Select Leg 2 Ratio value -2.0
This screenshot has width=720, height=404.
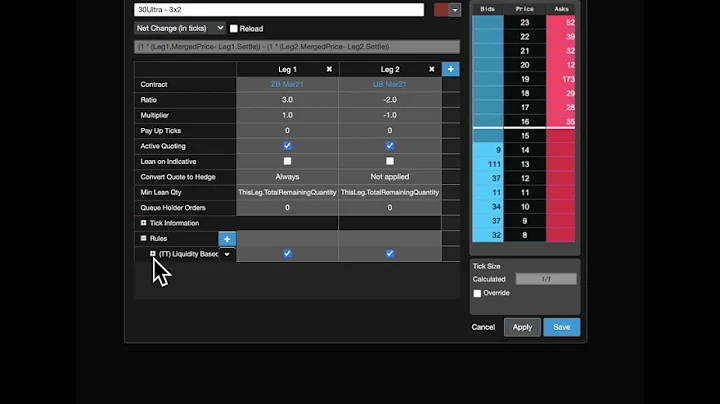click(390, 100)
